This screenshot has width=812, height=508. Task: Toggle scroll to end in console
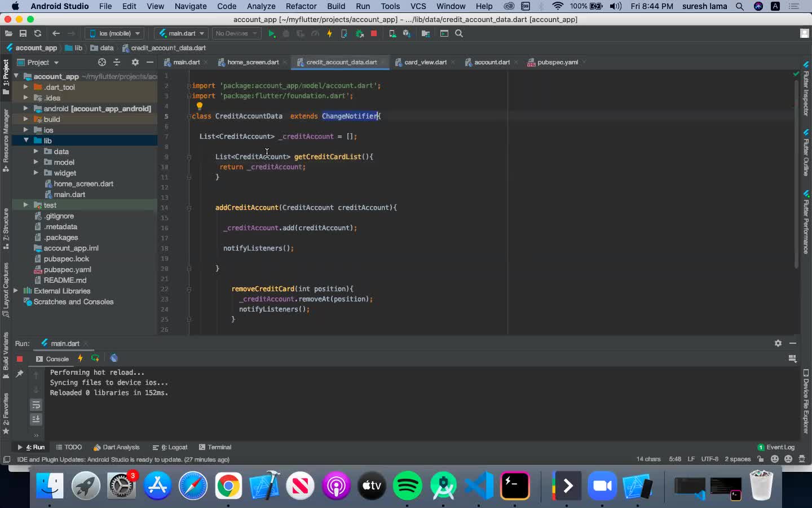(x=36, y=419)
